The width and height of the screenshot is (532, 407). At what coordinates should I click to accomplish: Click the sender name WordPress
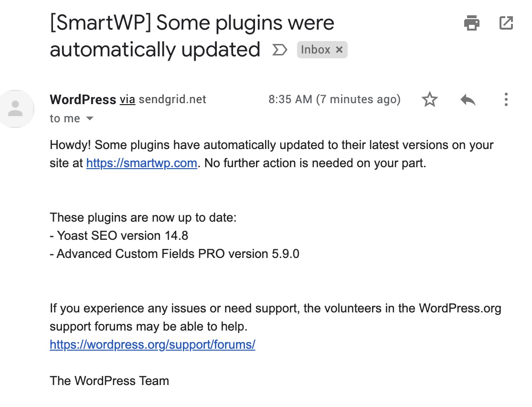click(x=83, y=99)
